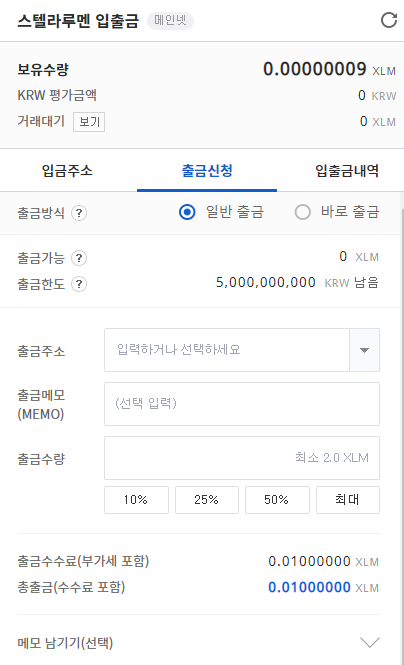Click the KRW 평가금액 label
The height and width of the screenshot is (665, 404).
57,95
